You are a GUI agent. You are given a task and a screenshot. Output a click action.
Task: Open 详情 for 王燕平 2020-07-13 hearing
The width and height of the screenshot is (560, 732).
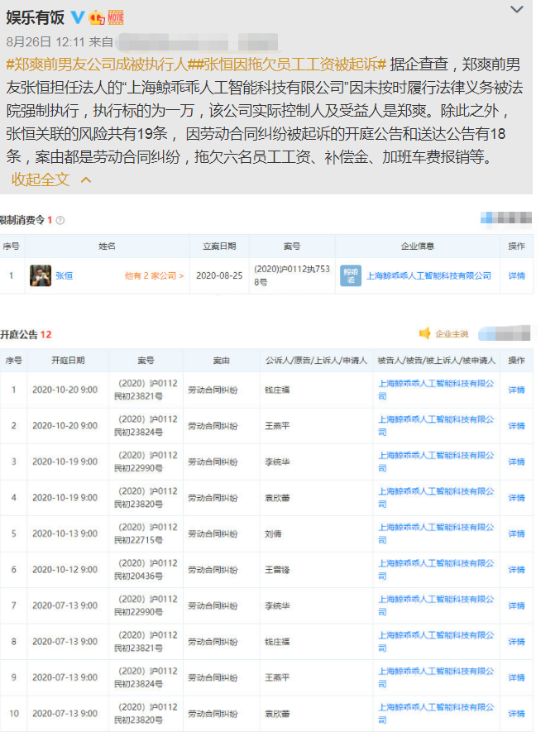pyautogui.click(x=516, y=677)
